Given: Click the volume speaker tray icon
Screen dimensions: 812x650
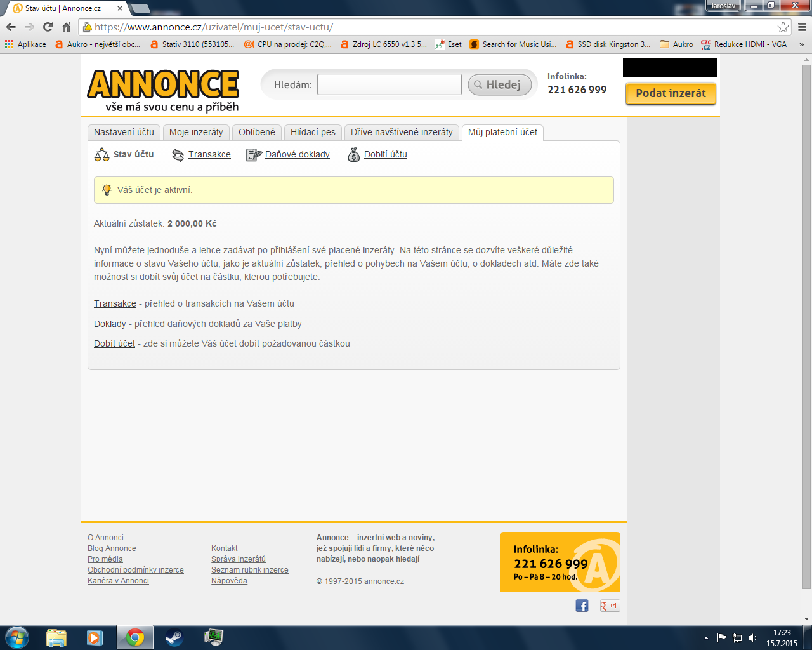Looking at the screenshot, I should tap(753, 638).
